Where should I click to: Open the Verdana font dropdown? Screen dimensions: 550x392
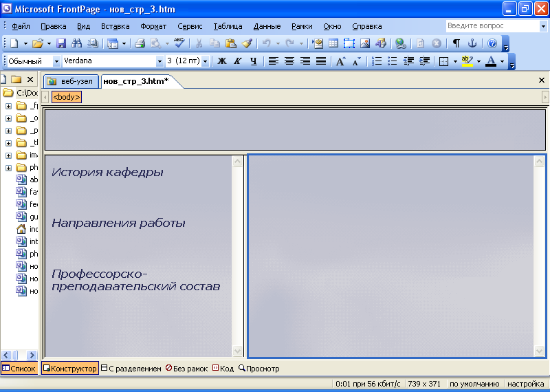click(x=159, y=61)
